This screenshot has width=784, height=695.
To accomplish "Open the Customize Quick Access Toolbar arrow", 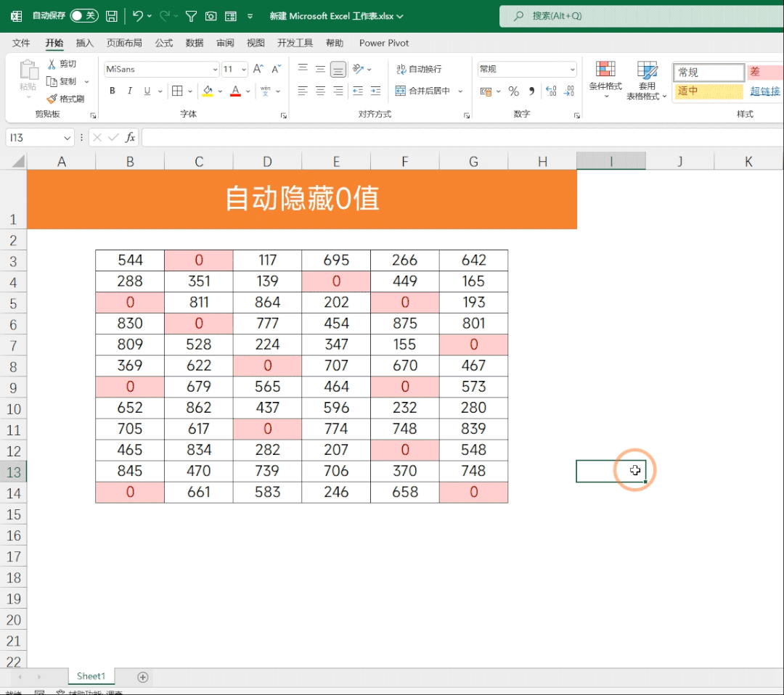I will [x=250, y=16].
